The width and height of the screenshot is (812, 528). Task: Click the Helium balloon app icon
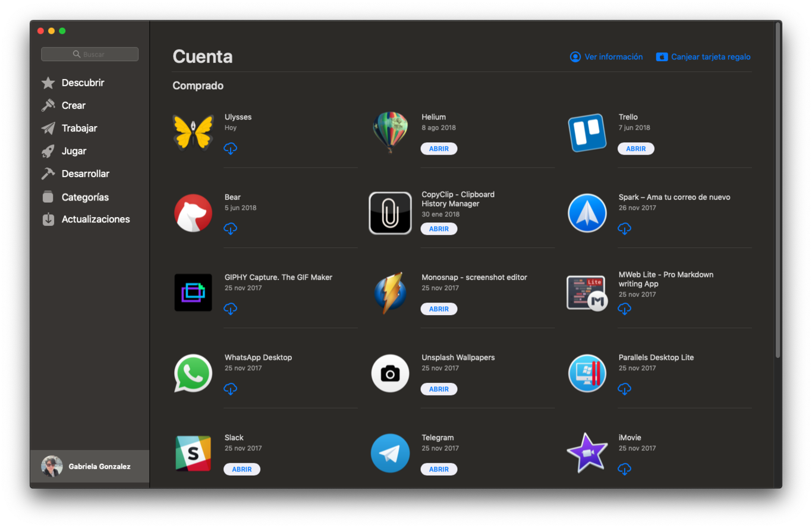tap(390, 132)
